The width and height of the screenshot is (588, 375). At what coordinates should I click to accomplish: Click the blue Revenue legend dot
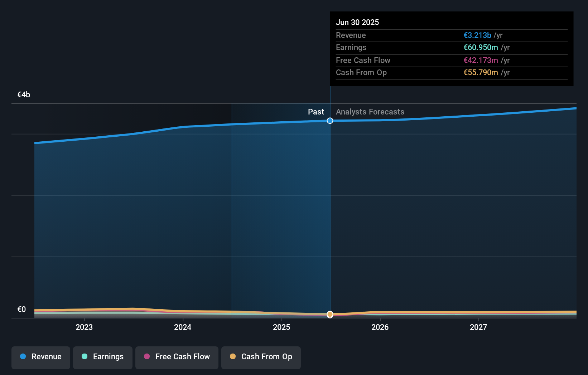[23, 357]
